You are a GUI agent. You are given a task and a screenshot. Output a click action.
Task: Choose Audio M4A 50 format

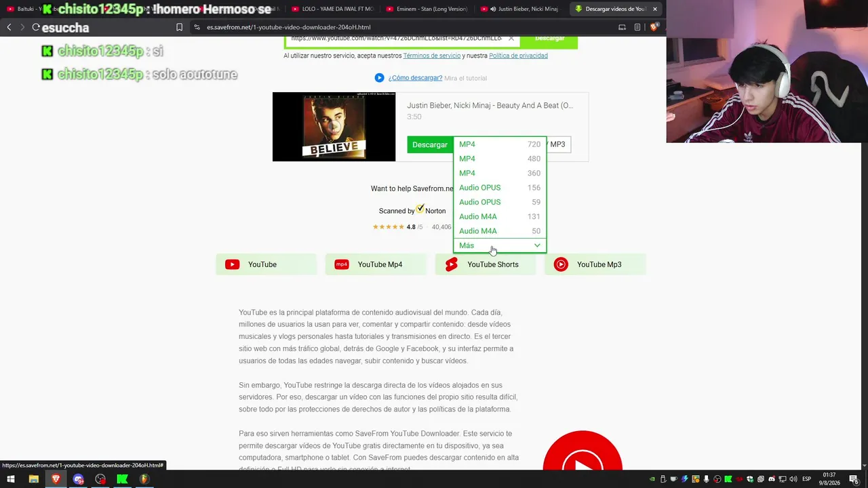[x=500, y=231]
